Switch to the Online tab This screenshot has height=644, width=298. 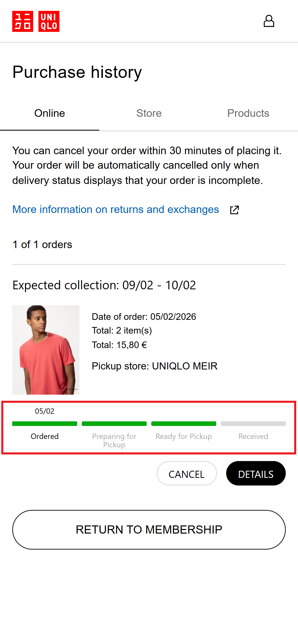[50, 113]
